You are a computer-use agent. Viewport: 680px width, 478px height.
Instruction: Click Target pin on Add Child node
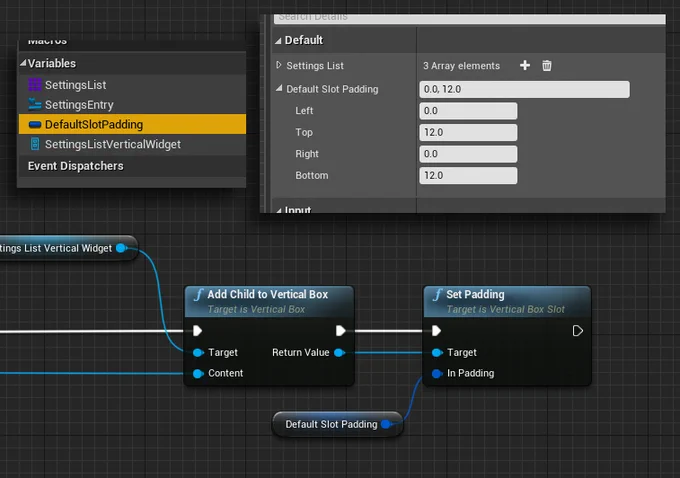tap(198, 353)
